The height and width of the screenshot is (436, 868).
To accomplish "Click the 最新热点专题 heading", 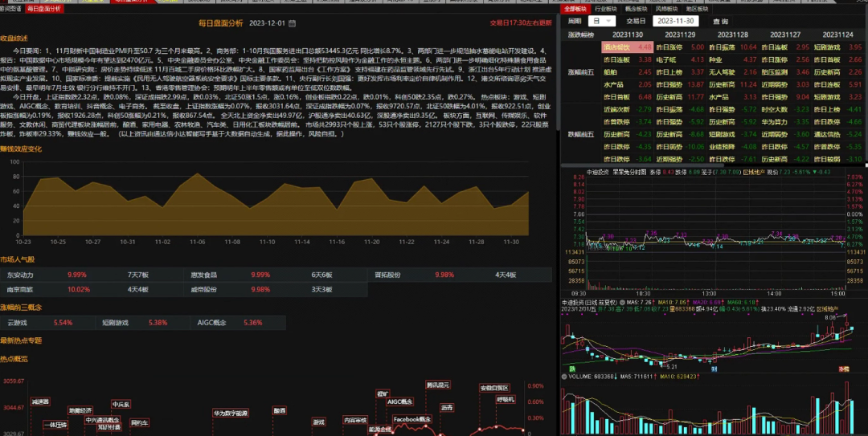I will 20,340.
